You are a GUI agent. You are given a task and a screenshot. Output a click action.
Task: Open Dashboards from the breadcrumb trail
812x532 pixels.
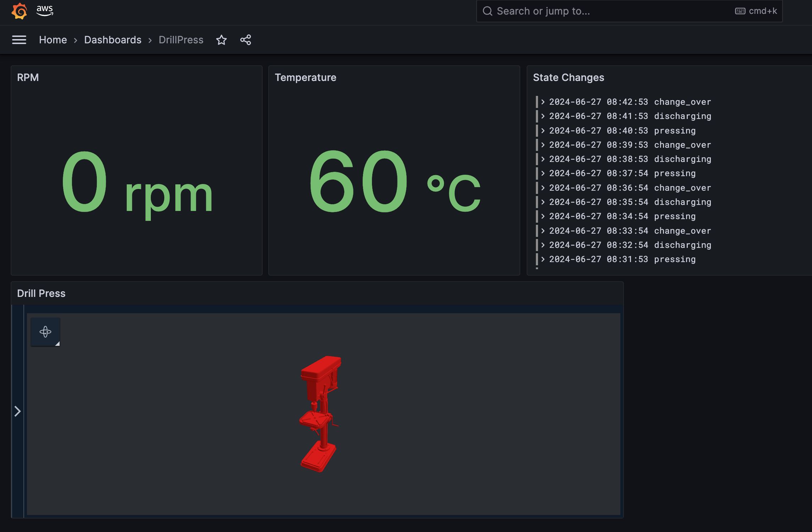point(113,40)
